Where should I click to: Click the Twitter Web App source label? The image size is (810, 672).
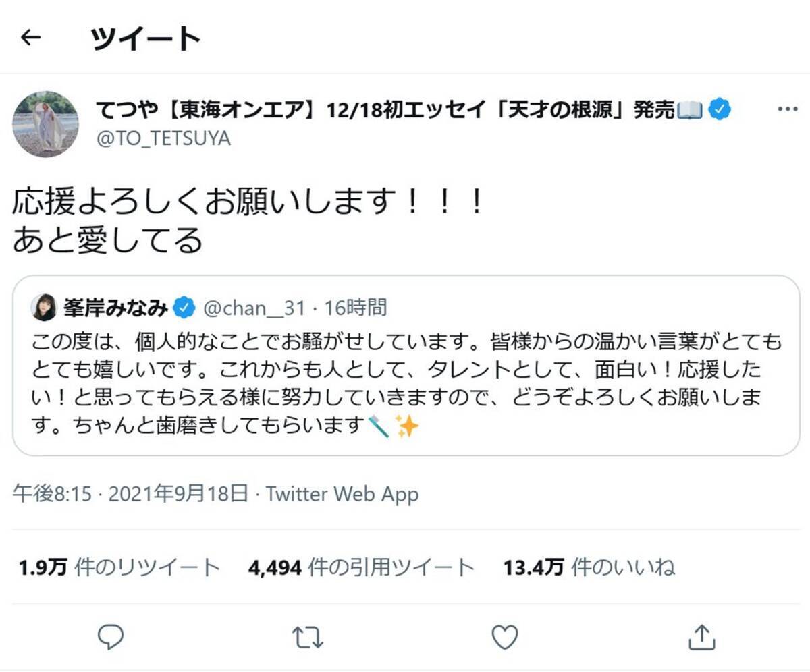click(342, 495)
